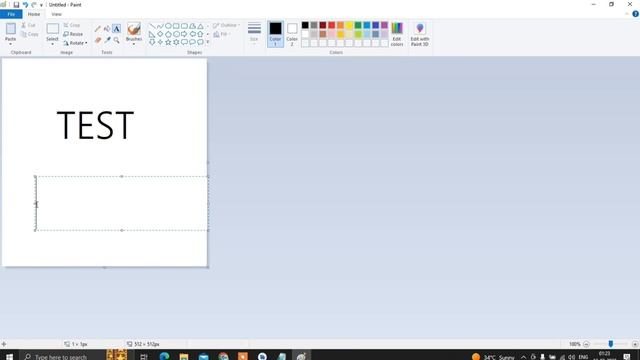Expand the Paste dropdown arrow

coord(11,44)
